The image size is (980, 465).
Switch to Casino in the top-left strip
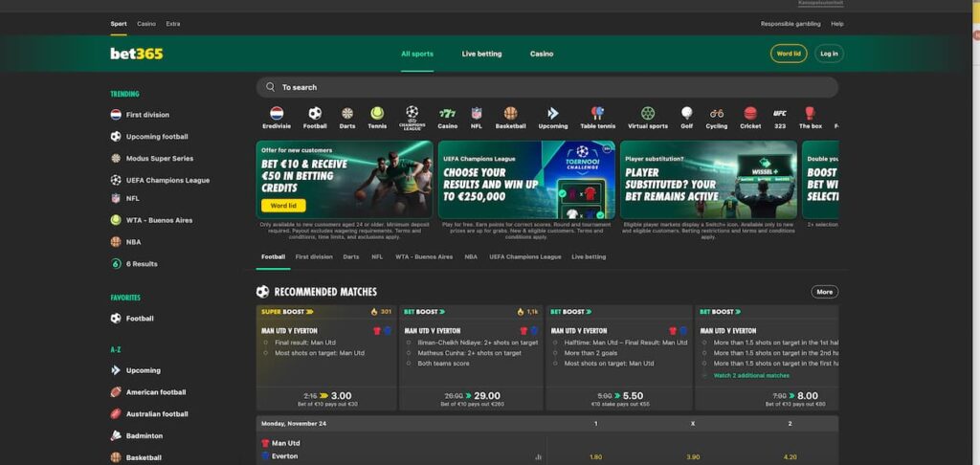point(146,24)
